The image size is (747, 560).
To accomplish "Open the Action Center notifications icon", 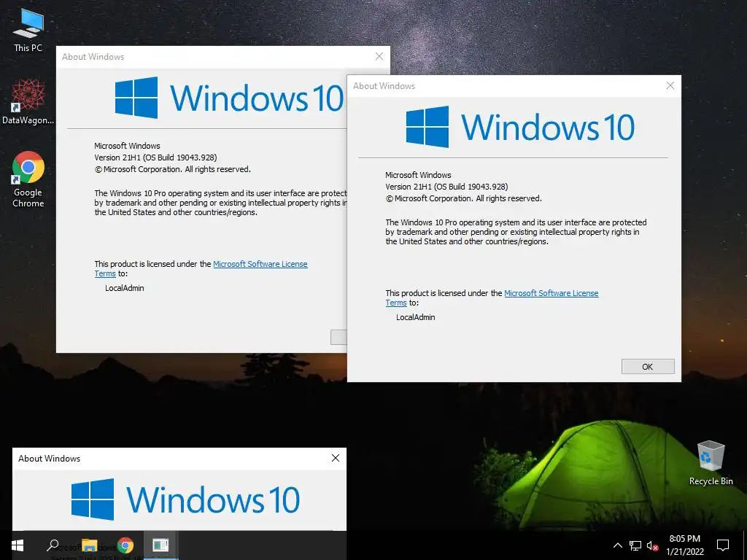I will (x=723, y=545).
